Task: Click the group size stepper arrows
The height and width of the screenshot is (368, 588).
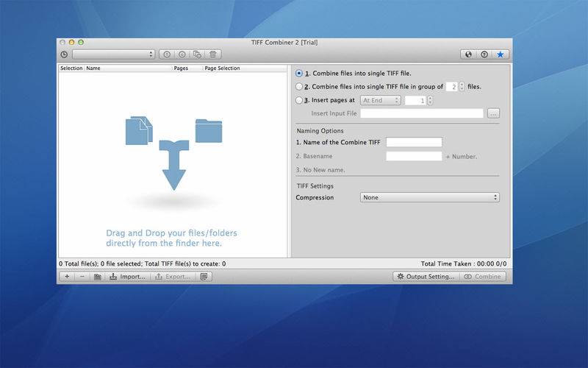Action: pos(462,87)
